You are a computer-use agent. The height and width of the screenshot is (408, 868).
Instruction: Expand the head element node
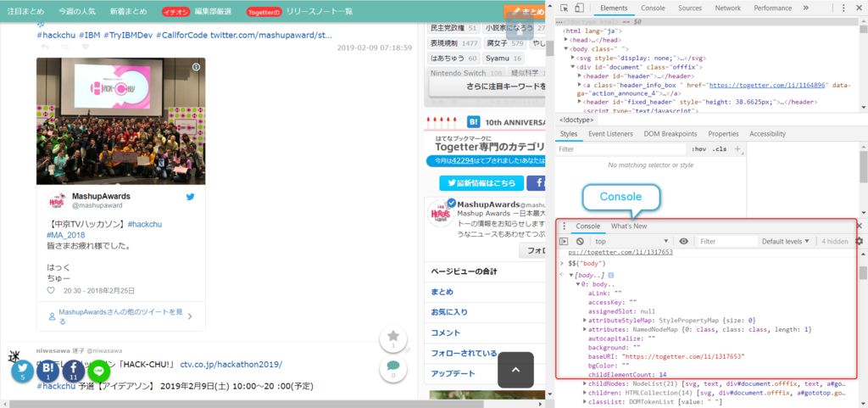(566, 40)
